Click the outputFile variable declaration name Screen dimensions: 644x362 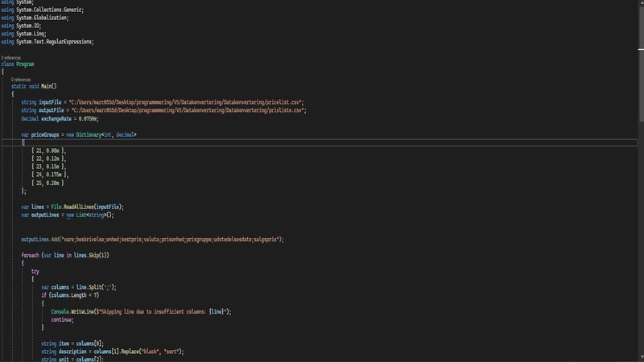52,110
